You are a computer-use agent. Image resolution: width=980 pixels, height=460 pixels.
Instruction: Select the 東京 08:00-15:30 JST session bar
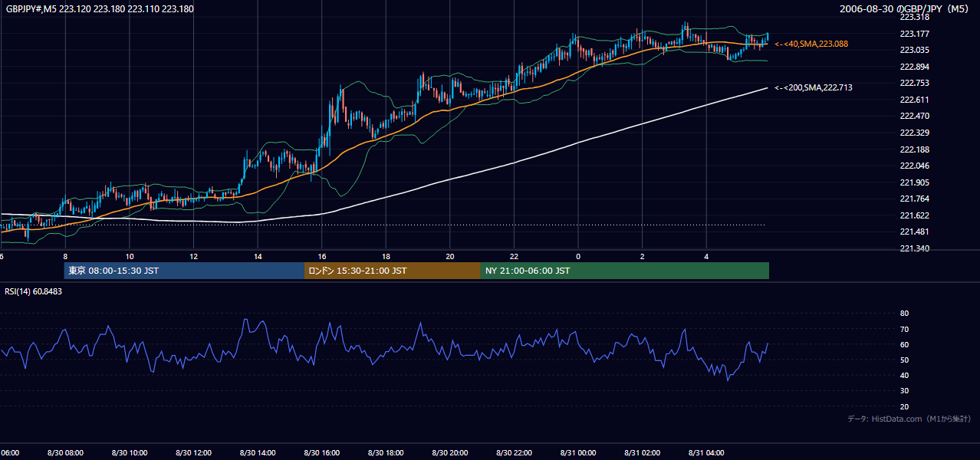click(x=184, y=271)
